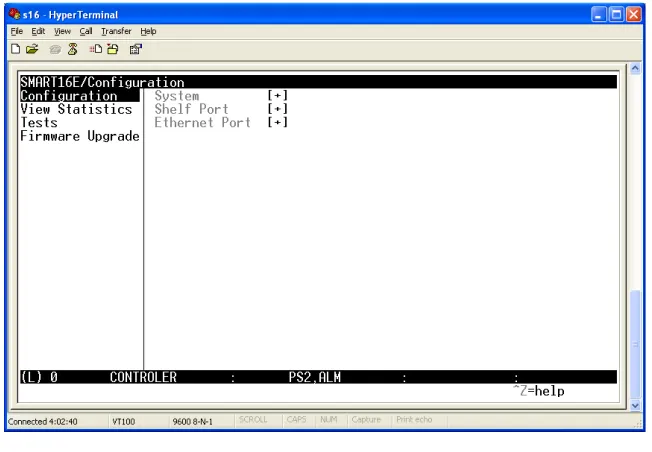Click the CAPS indicator in status bar
The height and width of the screenshot is (452, 652).
[x=296, y=420]
